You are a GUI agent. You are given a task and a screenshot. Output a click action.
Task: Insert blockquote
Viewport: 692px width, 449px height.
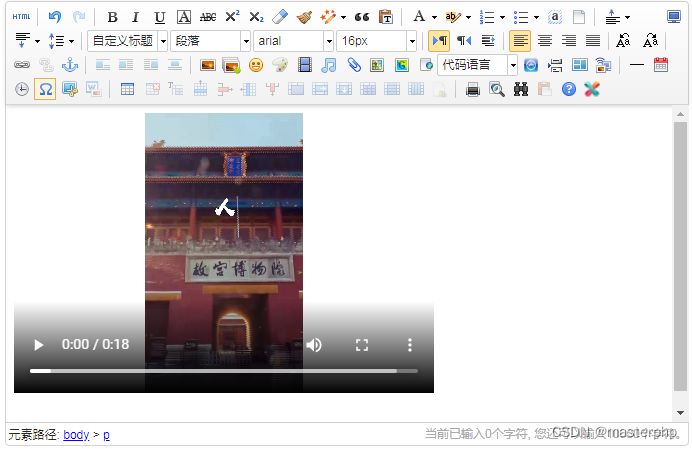(361, 17)
